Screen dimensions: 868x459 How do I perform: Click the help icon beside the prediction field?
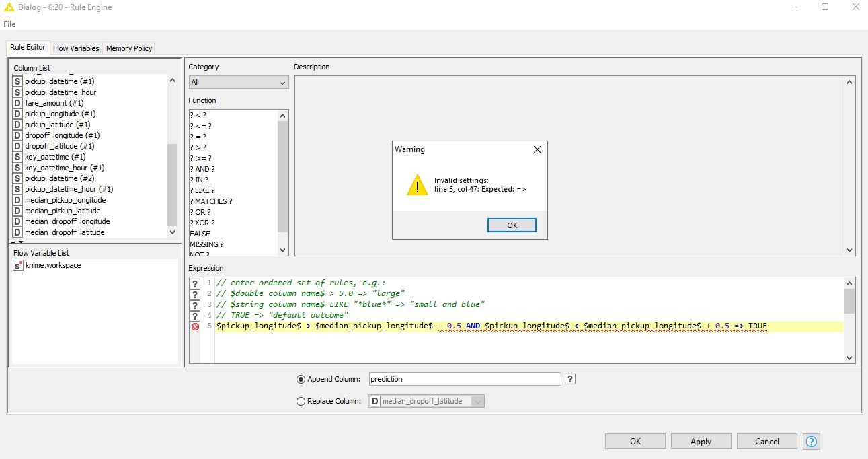(570, 379)
